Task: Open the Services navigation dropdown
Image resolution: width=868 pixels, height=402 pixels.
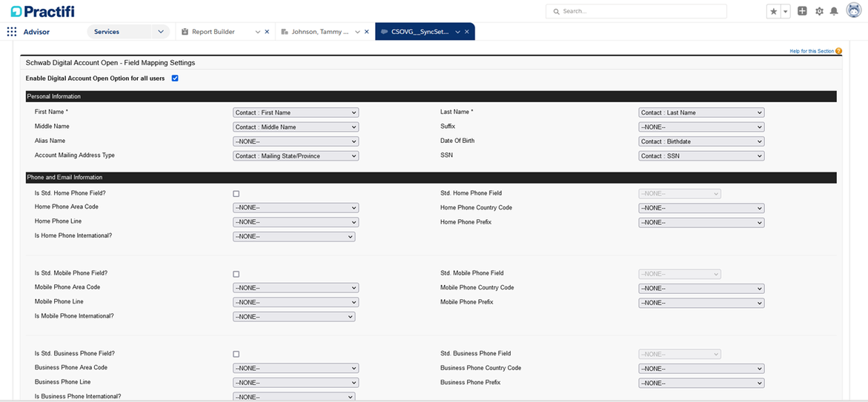Action: (161, 32)
